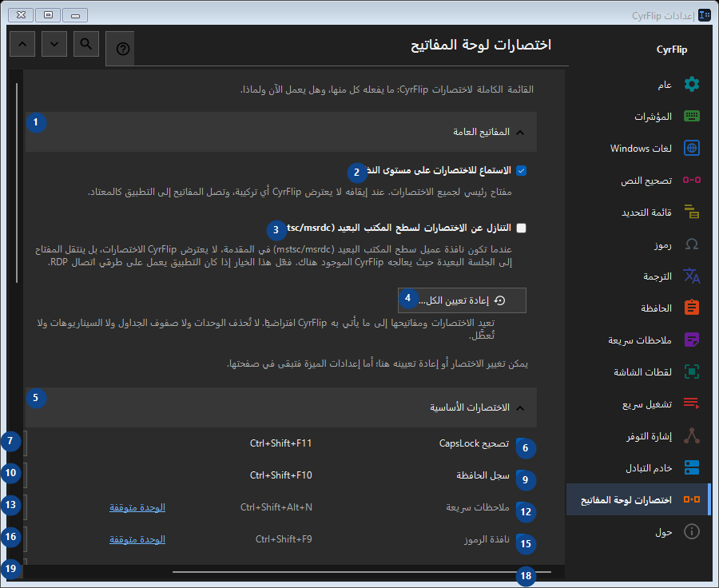
Task: Click the orange keyboard shortcuts icon
Action: [692, 499]
